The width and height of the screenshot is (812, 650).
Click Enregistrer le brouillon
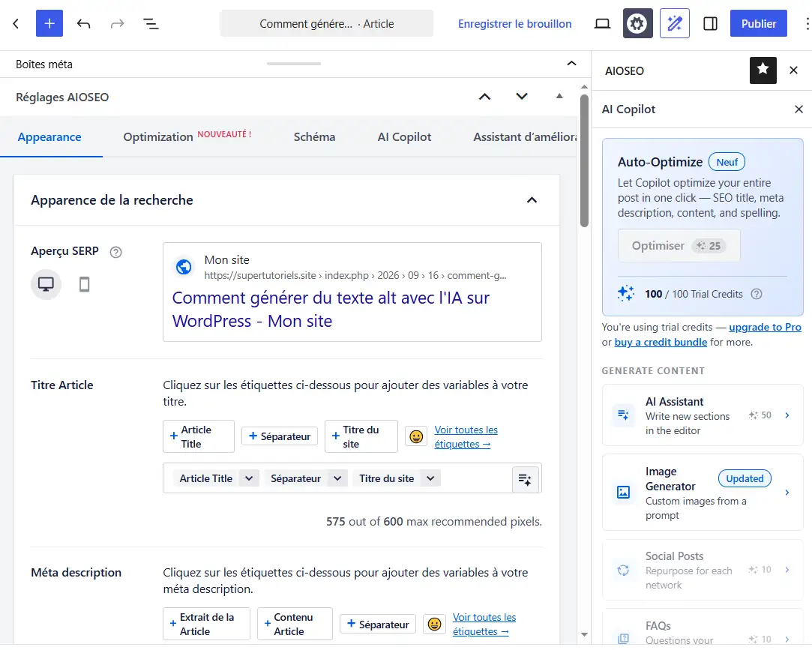(515, 24)
